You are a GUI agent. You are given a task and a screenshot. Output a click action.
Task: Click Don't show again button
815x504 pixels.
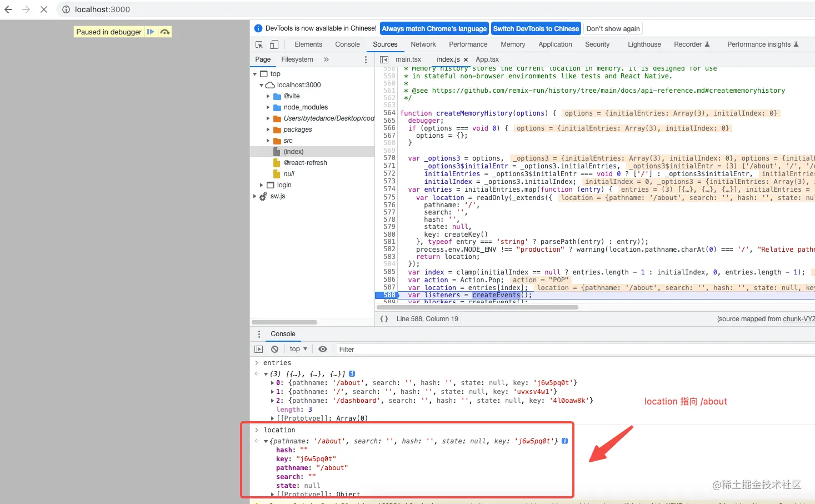[x=613, y=29]
